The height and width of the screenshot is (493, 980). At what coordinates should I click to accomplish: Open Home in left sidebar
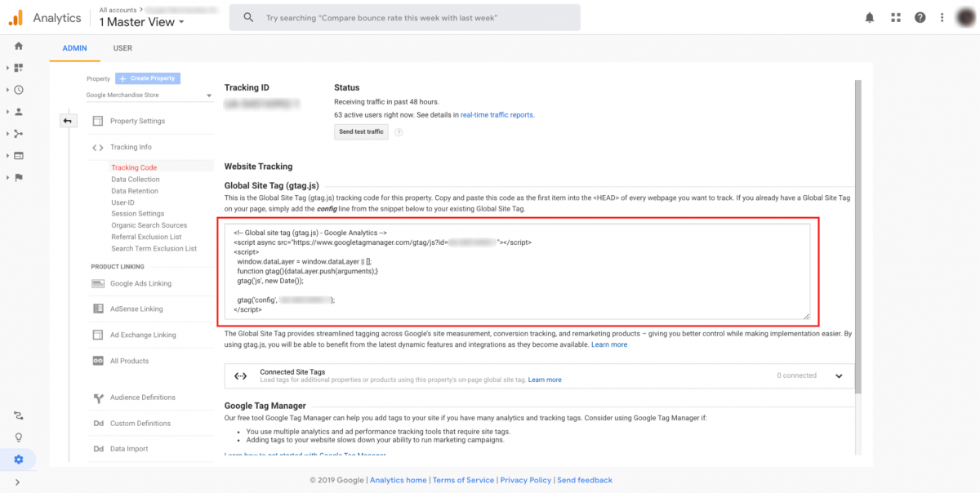click(x=18, y=46)
